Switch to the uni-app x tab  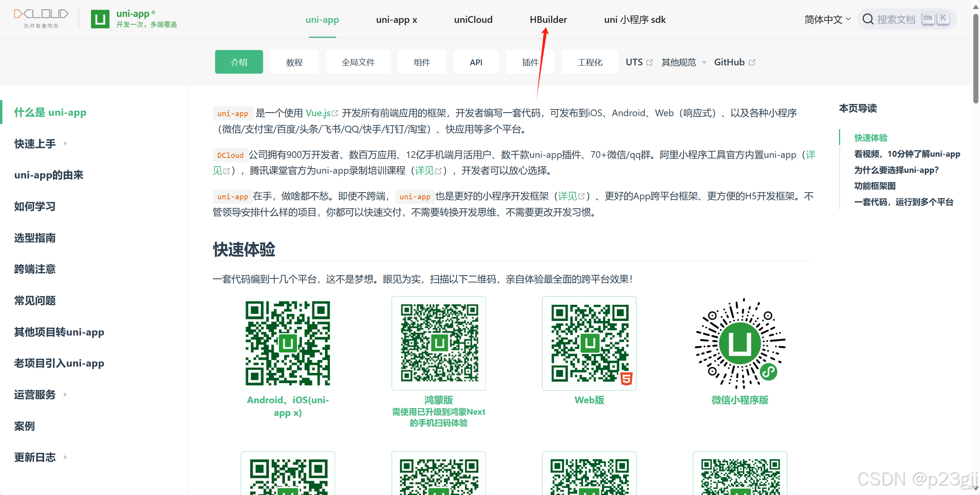[x=396, y=19]
